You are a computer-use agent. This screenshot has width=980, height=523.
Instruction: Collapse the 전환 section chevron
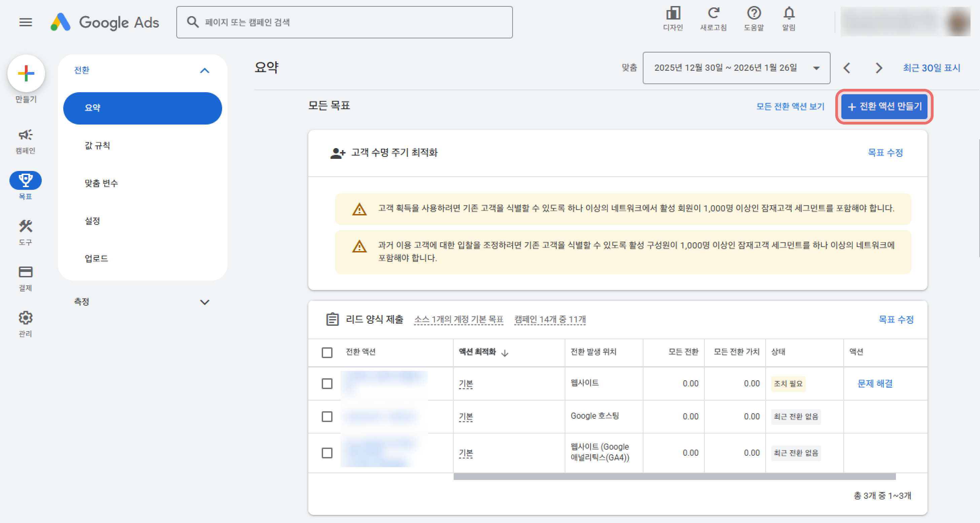205,71
